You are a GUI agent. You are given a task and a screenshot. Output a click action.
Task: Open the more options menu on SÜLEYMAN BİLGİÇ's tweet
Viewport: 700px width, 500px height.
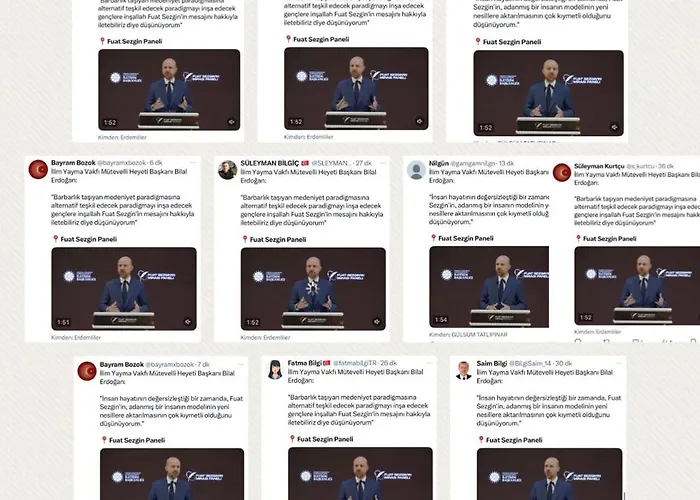[x=382, y=163]
